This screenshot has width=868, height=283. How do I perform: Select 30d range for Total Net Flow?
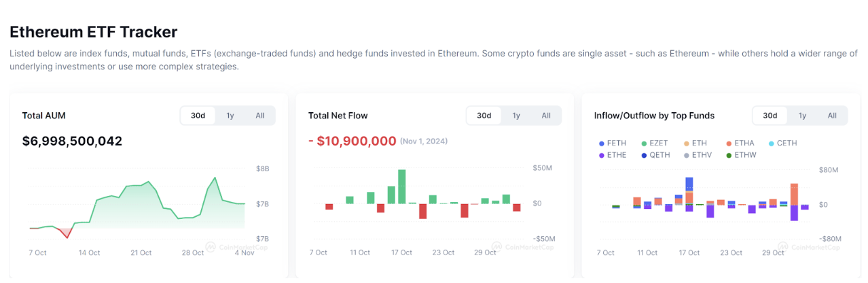[484, 116]
